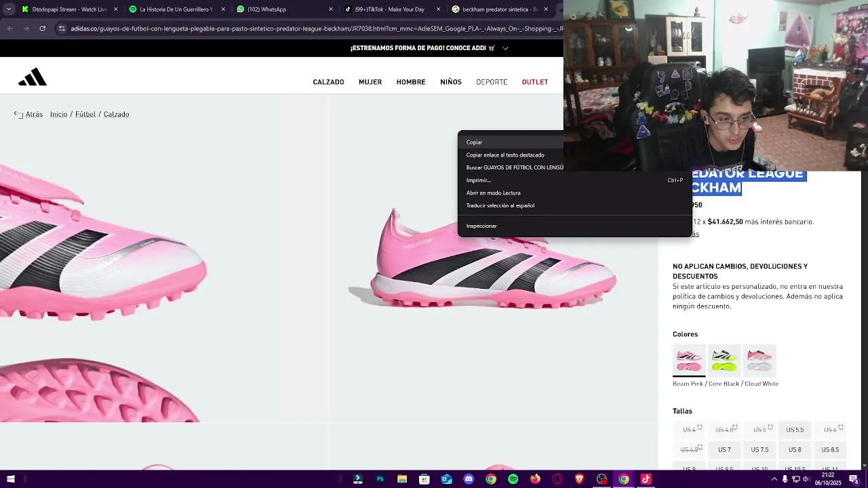The image size is (868, 488).
Task: Switch to the TikTok tab
Action: (393, 9)
